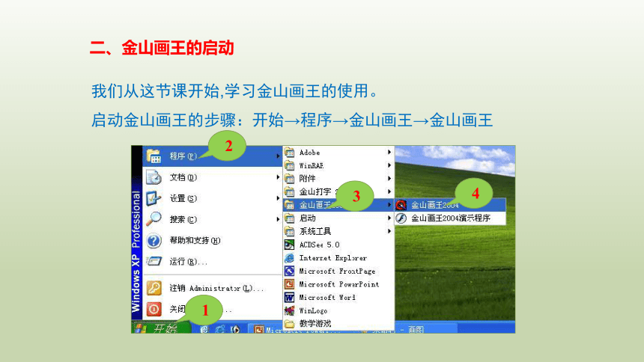
Task: Click the ACDSee 5.0 icon
Action: [x=290, y=245]
